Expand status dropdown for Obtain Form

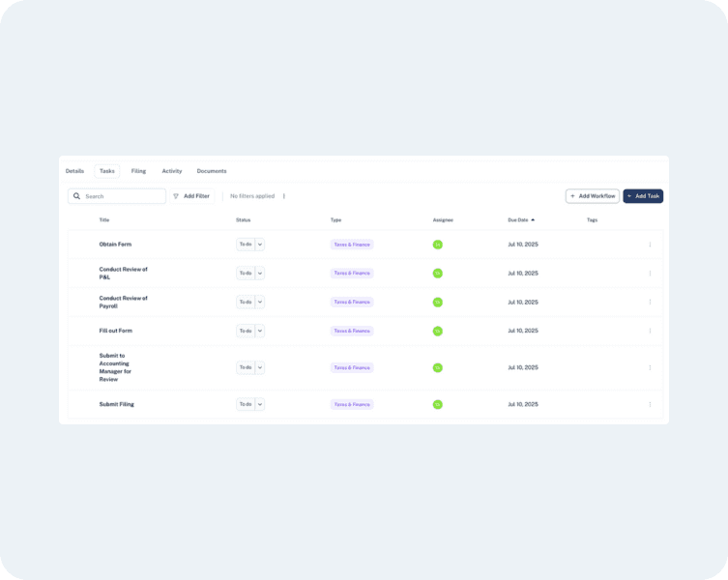(260, 245)
